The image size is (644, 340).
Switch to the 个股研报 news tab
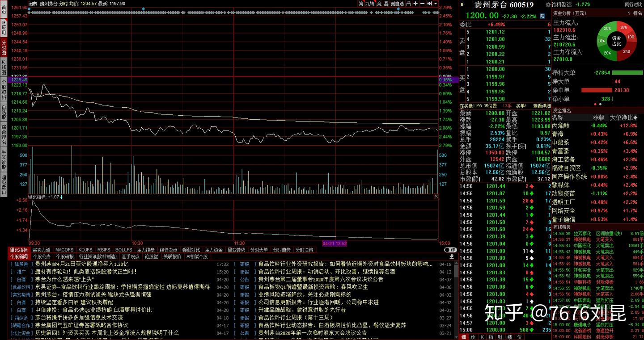65,256
